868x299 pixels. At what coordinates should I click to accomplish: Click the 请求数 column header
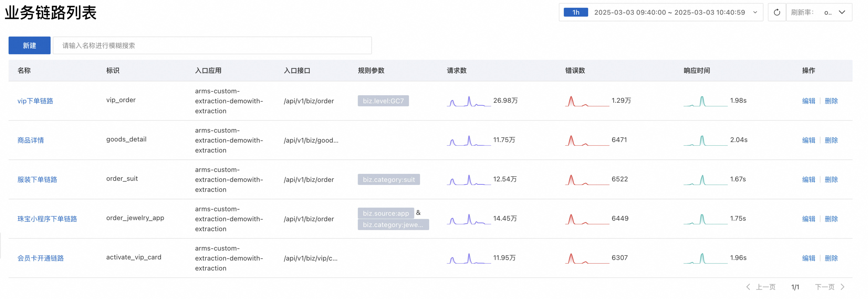click(457, 71)
